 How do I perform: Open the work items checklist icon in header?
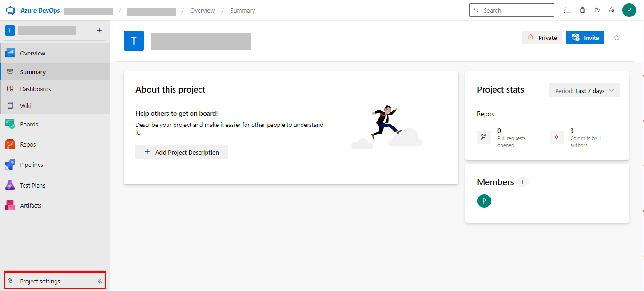tap(567, 10)
